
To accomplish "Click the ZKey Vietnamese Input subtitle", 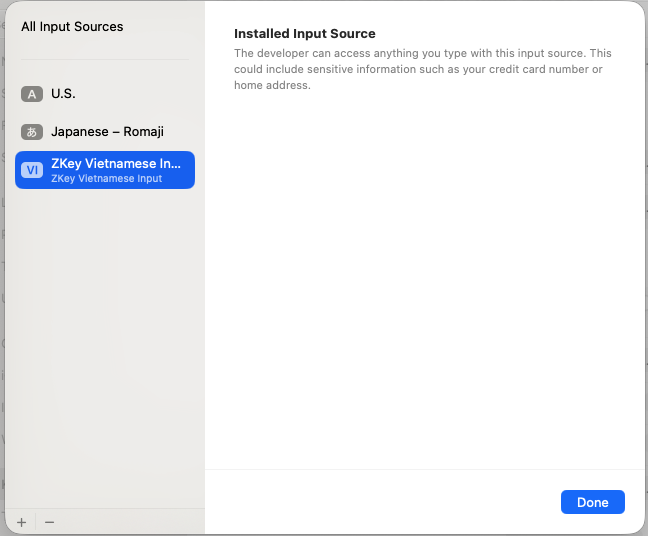I will pos(107,179).
